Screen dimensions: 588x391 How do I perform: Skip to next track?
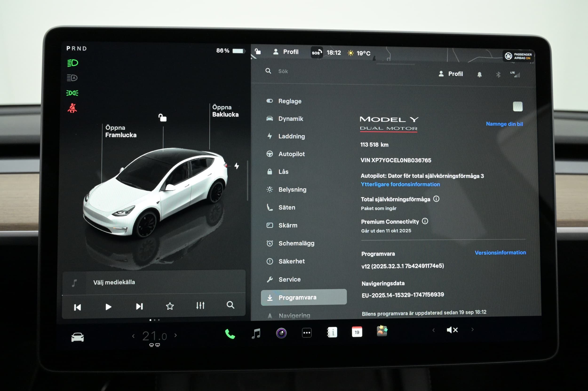tap(139, 306)
